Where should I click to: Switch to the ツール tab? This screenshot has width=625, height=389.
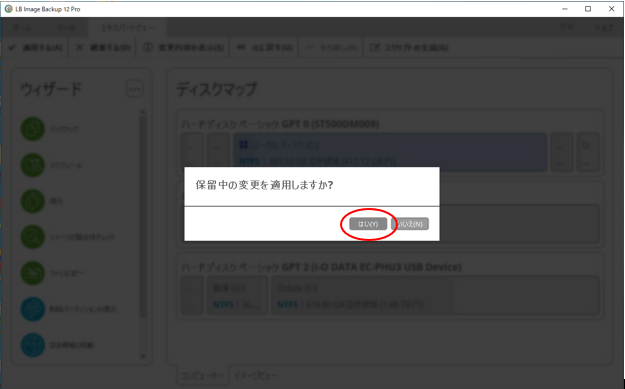66,28
